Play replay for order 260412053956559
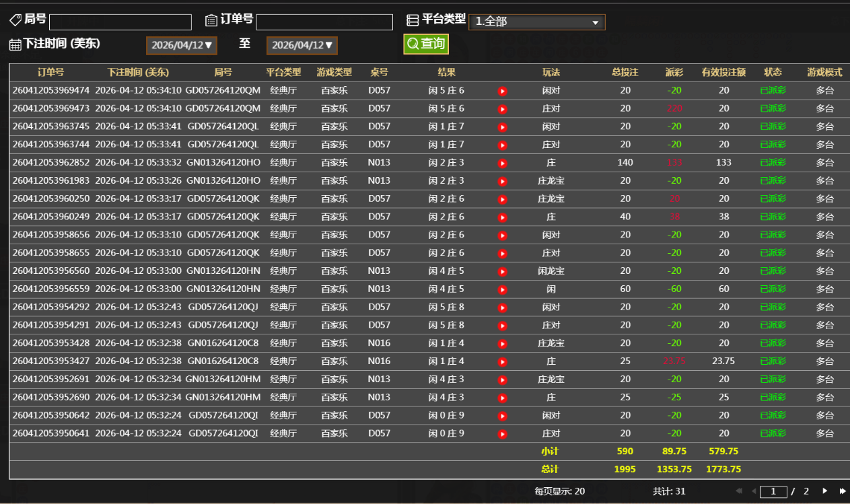This screenshot has height=504, width=850. point(502,289)
